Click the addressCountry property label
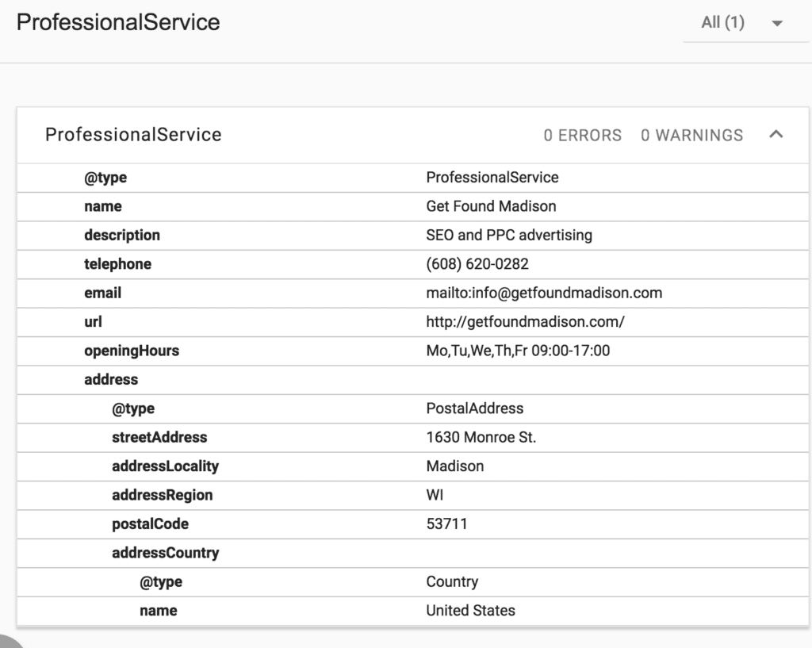The image size is (812, 648). click(166, 553)
